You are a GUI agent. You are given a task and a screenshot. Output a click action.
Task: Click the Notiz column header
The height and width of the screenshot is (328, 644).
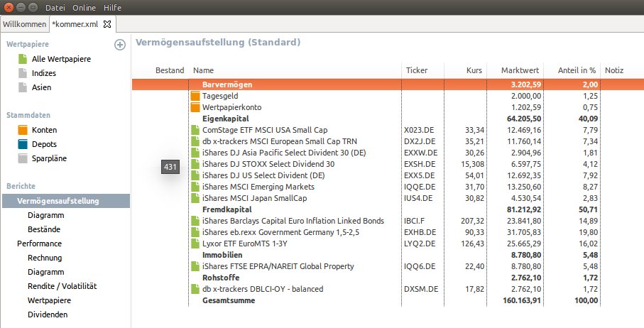coord(614,70)
